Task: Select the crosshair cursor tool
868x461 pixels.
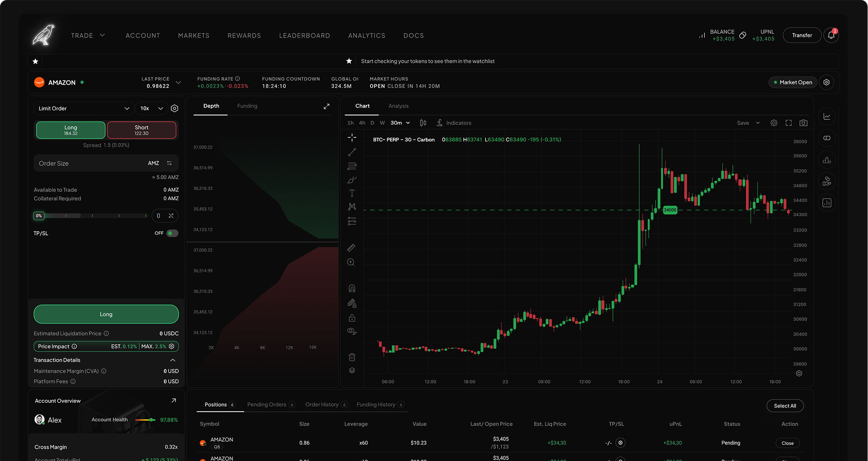Action: (352, 137)
